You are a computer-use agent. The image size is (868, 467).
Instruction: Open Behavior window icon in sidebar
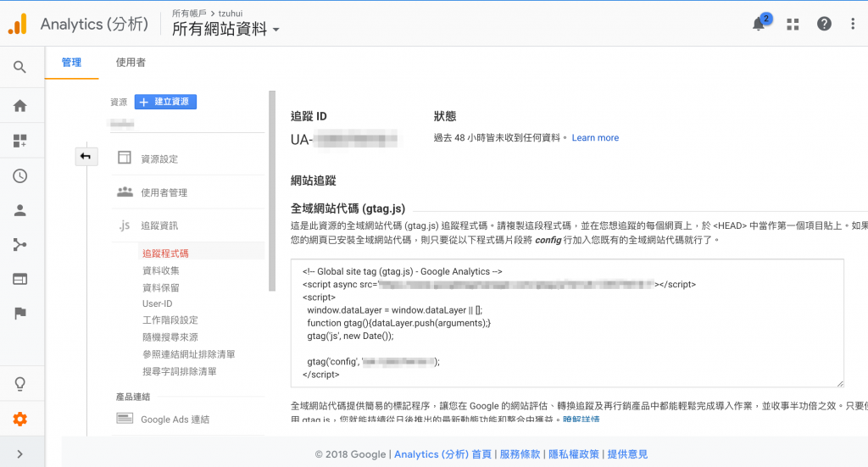[x=20, y=279]
